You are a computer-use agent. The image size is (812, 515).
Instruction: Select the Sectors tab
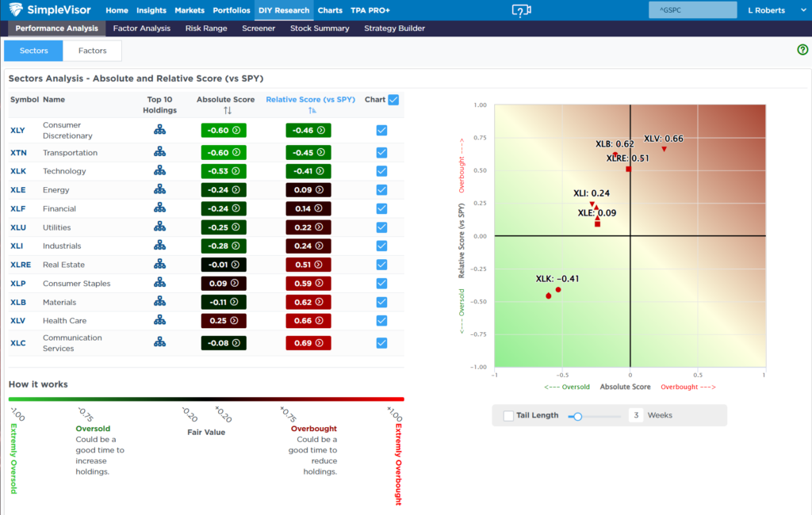click(x=33, y=51)
